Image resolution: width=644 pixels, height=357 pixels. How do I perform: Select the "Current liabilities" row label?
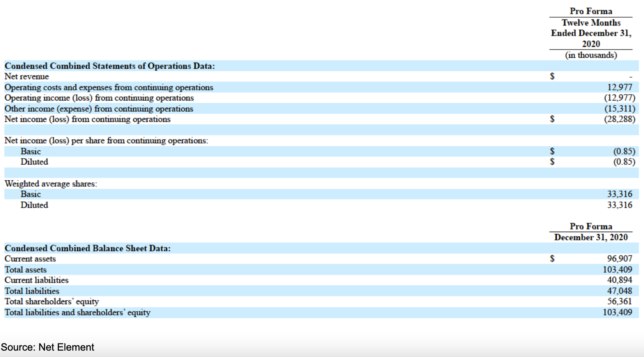pyautogui.click(x=36, y=280)
